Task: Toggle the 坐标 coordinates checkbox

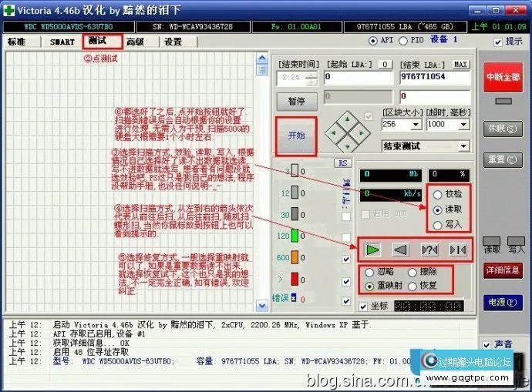Action: click(362, 306)
